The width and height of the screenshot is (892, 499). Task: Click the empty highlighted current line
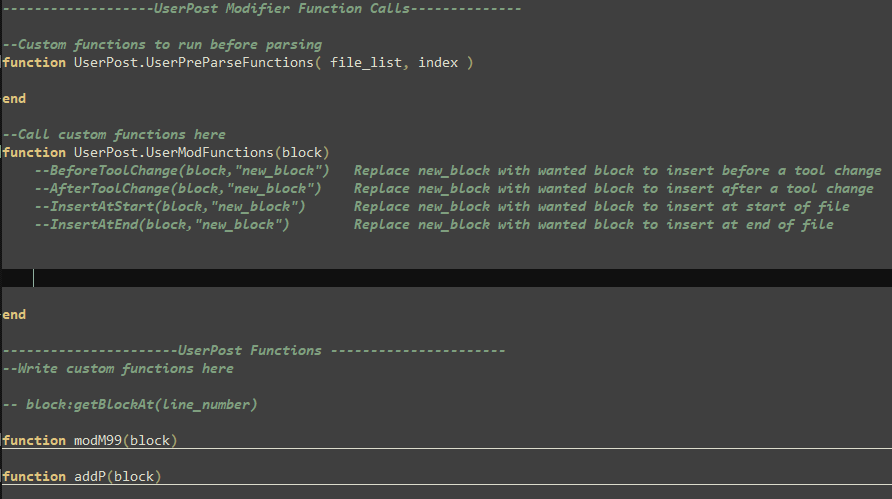[x=400, y=278]
